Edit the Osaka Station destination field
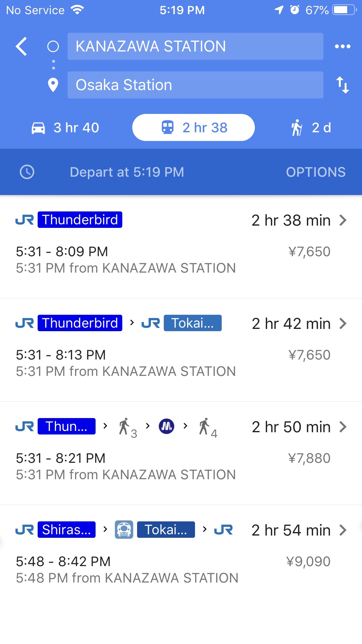The width and height of the screenshot is (362, 644). point(195,85)
